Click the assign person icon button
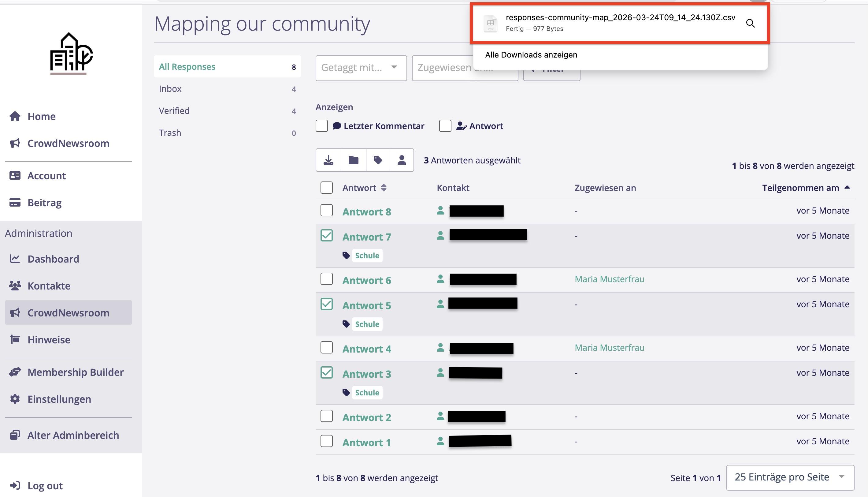 coord(402,160)
